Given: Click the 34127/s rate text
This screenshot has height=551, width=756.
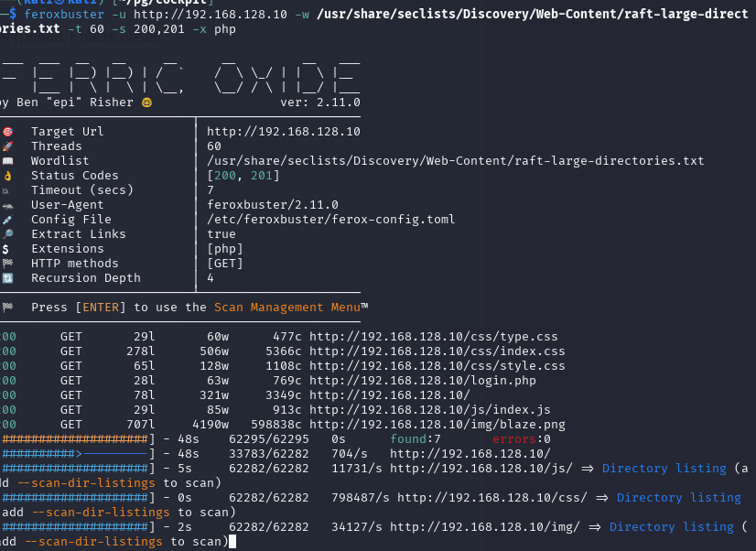Looking at the screenshot, I should (x=357, y=527).
